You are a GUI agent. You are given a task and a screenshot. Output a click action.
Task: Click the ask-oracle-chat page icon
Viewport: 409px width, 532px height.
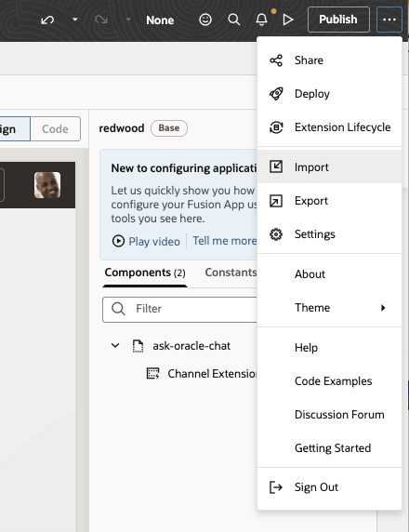(x=138, y=346)
